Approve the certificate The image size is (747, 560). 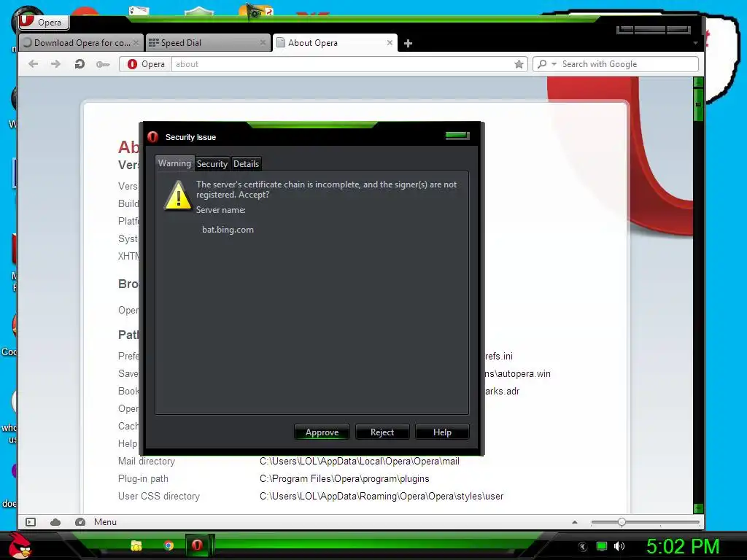coord(322,432)
